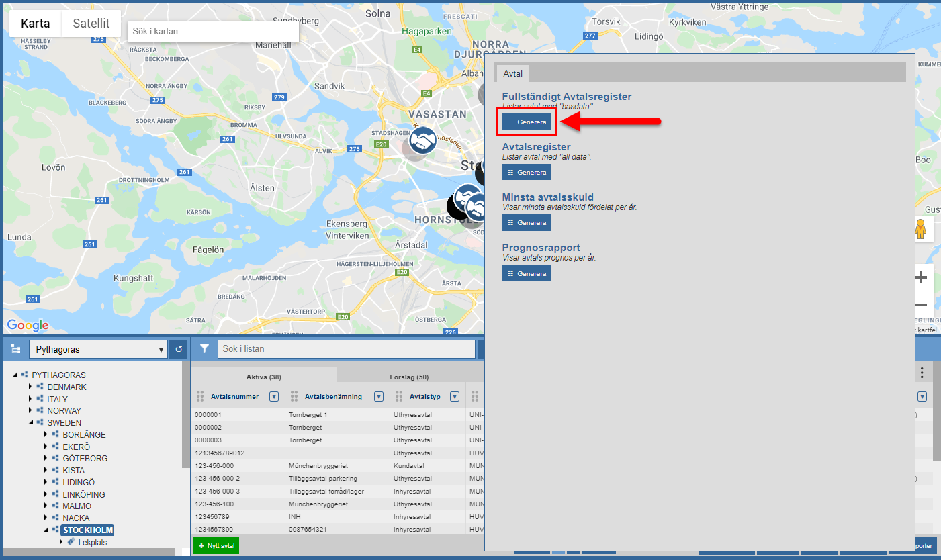Click the filter funnel icon beside list search
The image size is (941, 560).
[205, 349]
